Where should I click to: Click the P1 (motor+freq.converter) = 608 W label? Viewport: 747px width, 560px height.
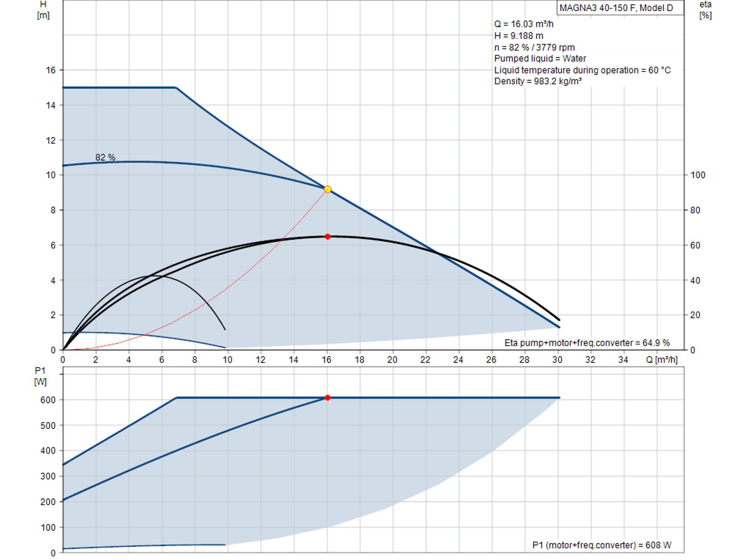coord(602,545)
